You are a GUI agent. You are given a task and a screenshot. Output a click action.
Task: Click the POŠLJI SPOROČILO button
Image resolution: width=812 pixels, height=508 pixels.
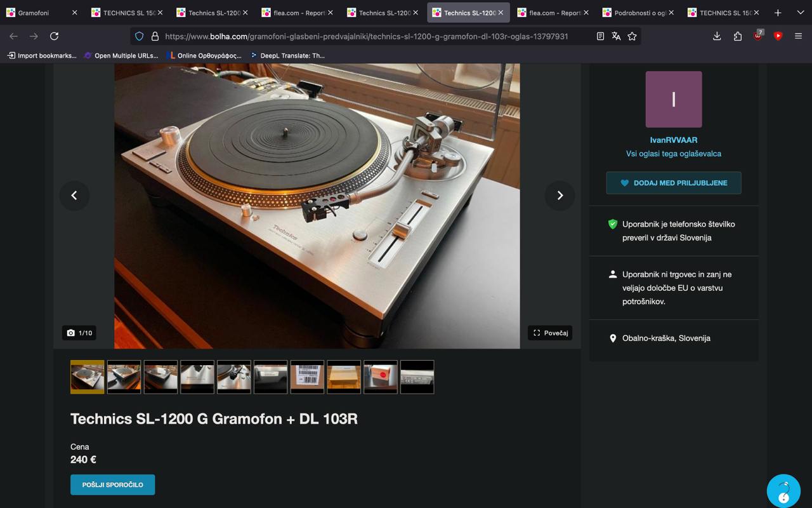coord(112,485)
